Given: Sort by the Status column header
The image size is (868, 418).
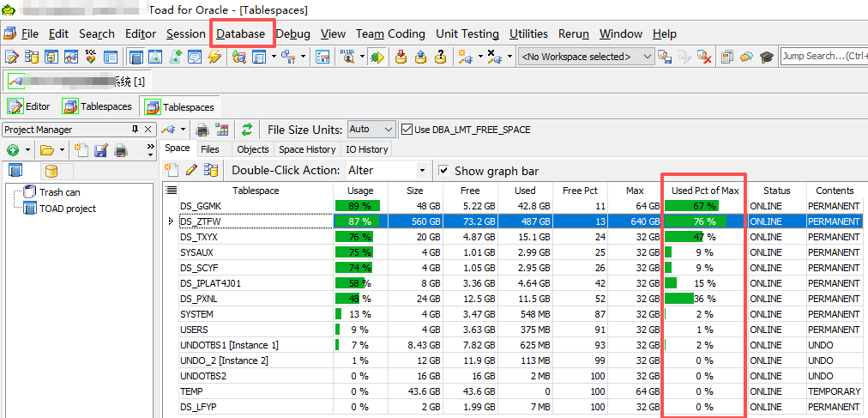Looking at the screenshot, I should (x=777, y=191).
